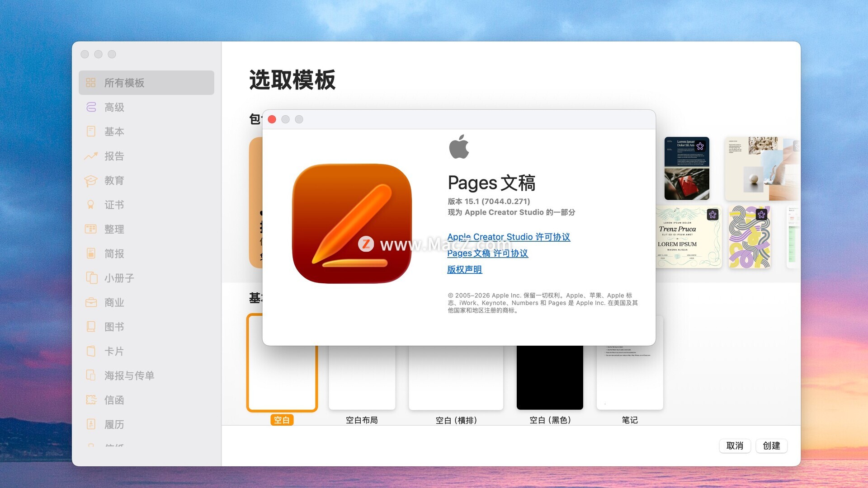This screenshot has width=868, height=488.
Task: Select the 小册子 category
Action: pos(119,278)
